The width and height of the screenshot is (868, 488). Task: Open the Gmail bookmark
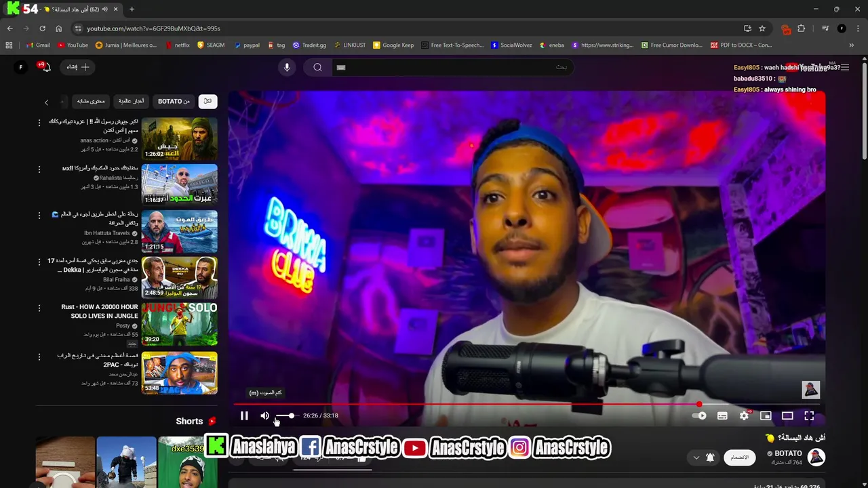[38, 45]
